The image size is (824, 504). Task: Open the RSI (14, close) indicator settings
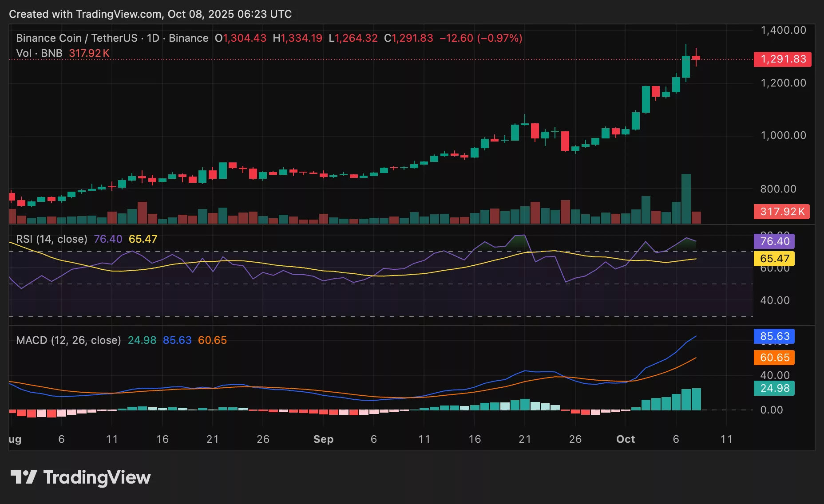click(52, 239)
